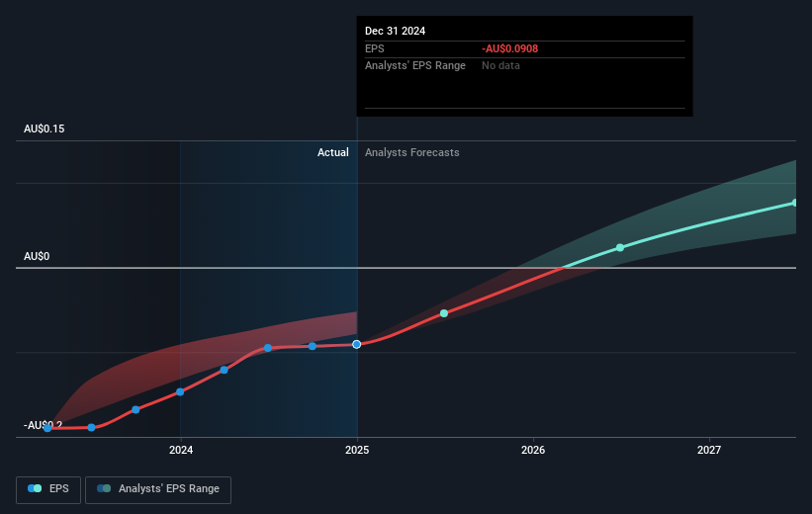Click the EPS data point in late 2024

point(313,346)
